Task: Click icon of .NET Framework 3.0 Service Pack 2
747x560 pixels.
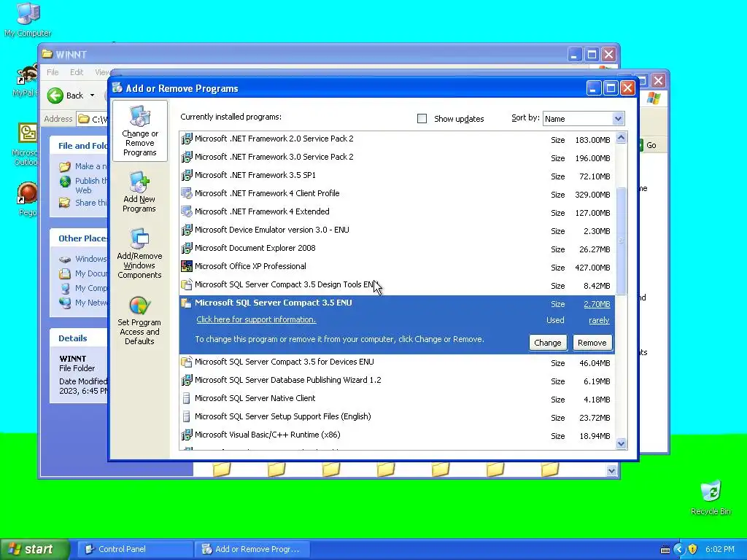Action: point(187,157)
